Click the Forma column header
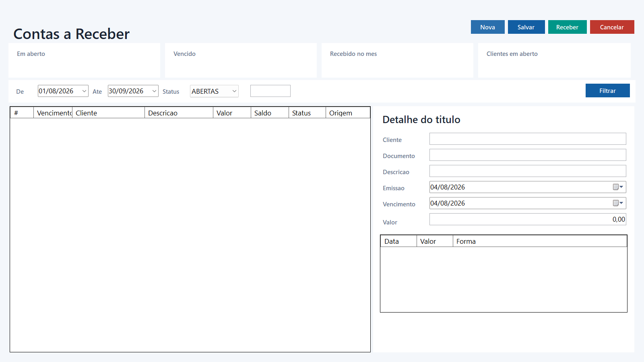This screenshot has height=362, width=644. click(x=540, y=241)
